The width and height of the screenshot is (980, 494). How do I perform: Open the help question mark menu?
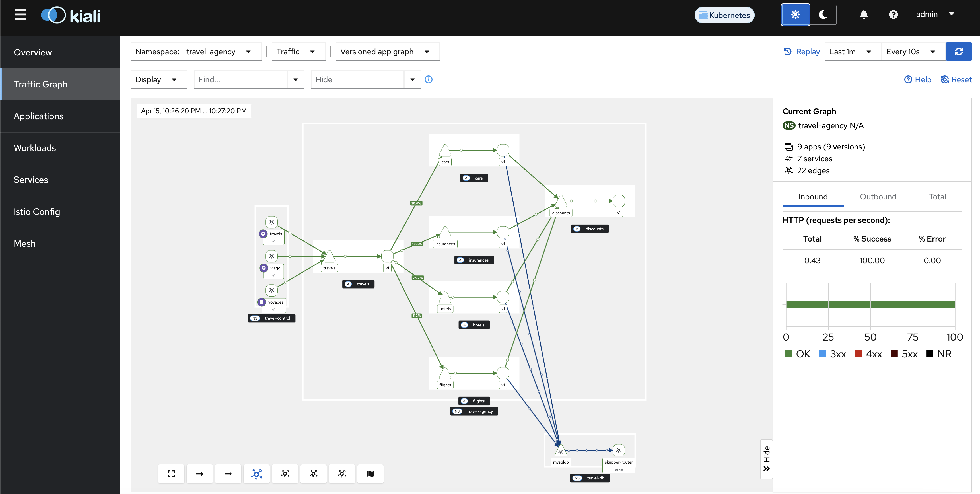click(893, 15)
